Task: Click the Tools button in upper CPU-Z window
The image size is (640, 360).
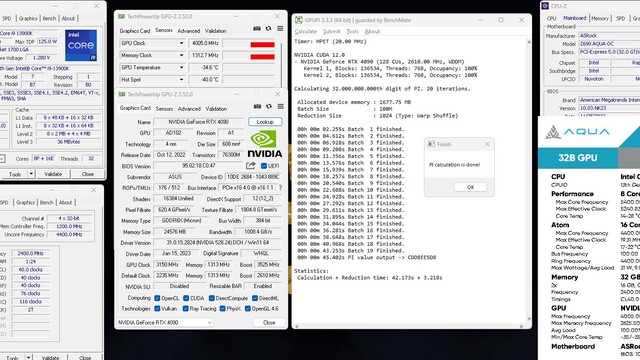Action: 15,174
